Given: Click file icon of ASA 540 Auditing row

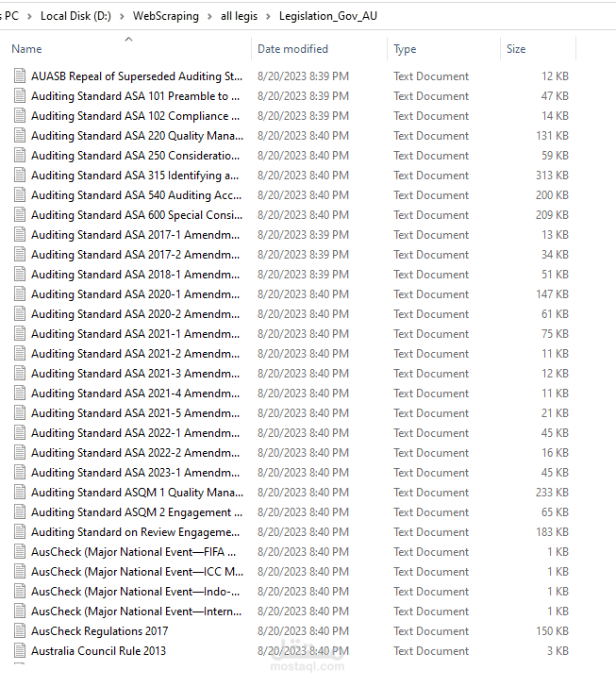Looking at the screenshot, I should tap(20, 195).
